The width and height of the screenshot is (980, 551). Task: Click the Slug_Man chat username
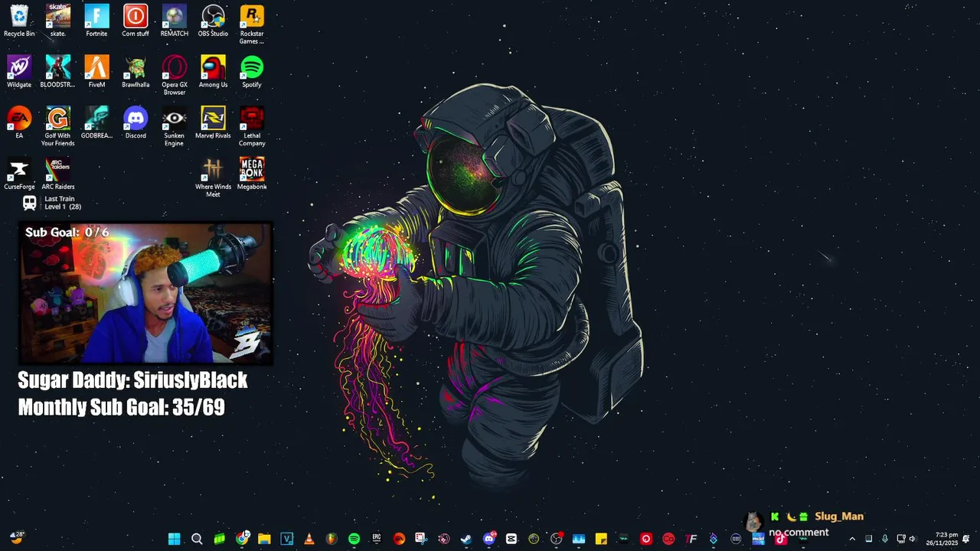point(839,517)
